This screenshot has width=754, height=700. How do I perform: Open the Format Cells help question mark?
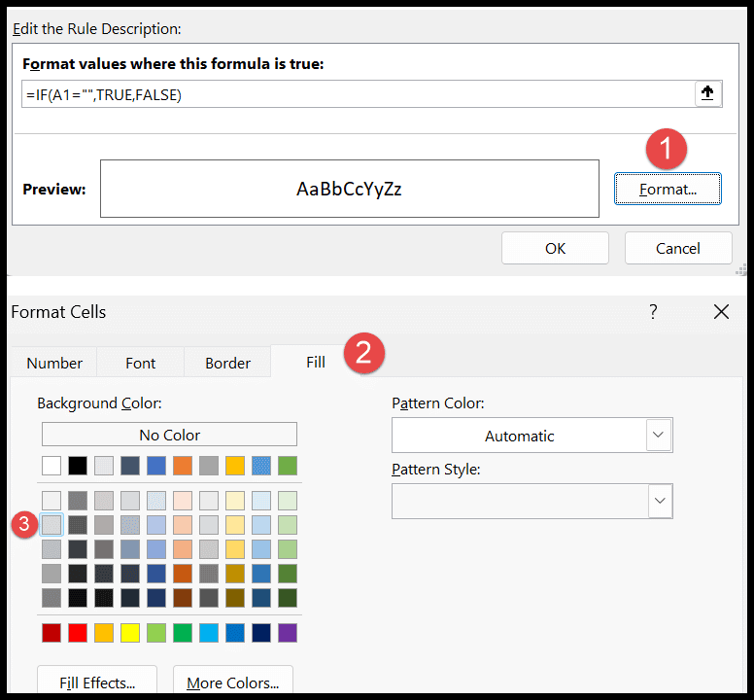tap(653, 312)
